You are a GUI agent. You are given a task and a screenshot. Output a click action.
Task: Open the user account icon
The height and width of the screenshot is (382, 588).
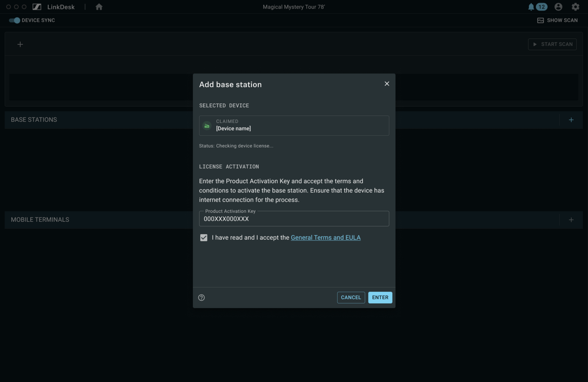[558, 7]
